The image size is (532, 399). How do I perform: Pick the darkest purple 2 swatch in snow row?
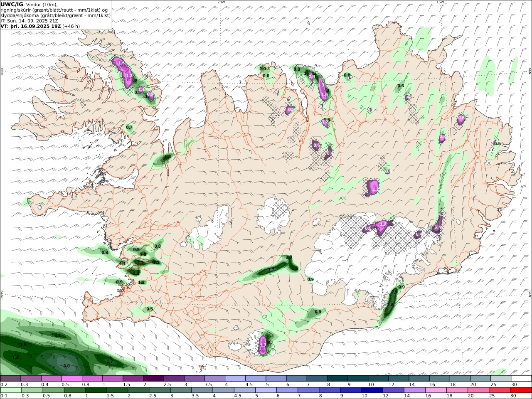coord(153,379)
